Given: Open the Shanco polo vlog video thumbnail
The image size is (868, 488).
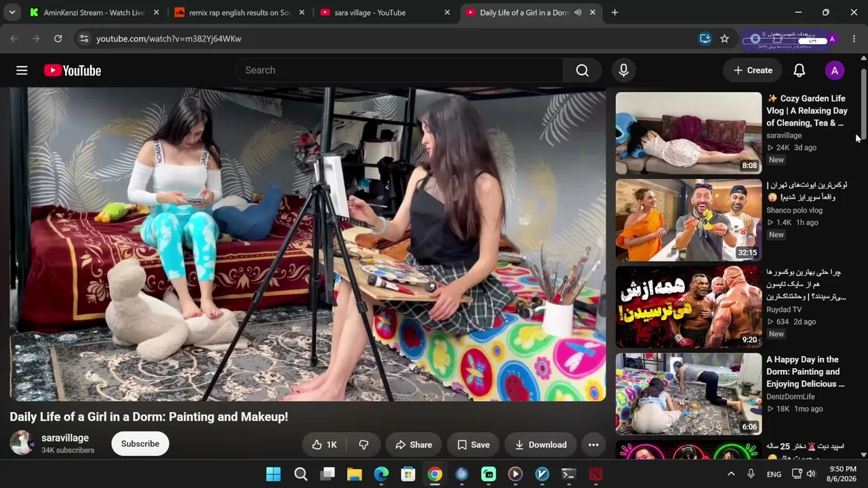Looking at the screenshot, I should pyautogui.click(x=688, y=220).
